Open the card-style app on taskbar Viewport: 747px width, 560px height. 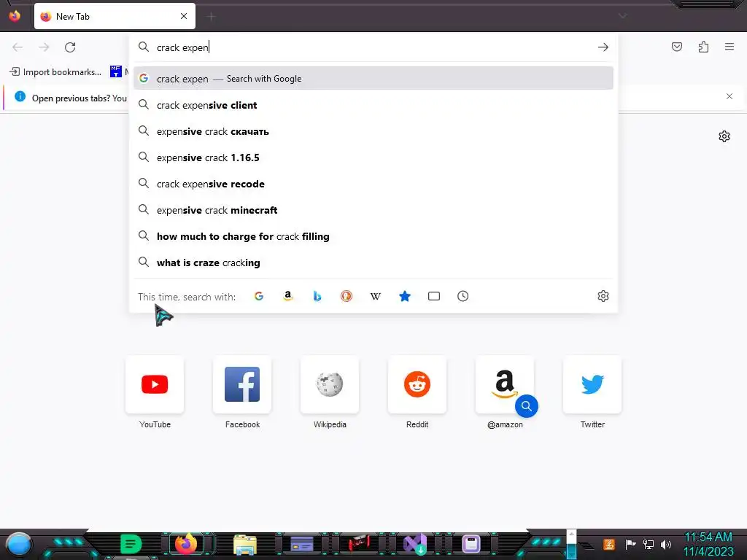pos(302,544)
